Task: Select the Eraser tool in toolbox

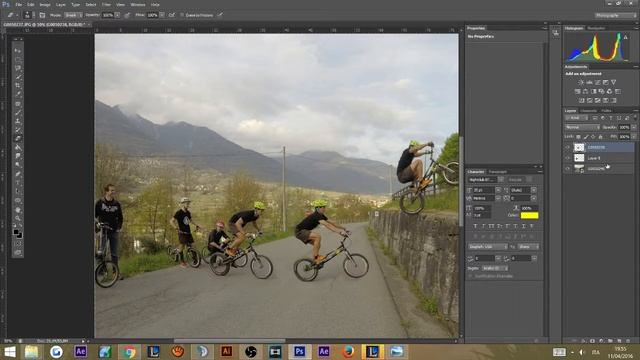Action: click(x=18, y=139)
